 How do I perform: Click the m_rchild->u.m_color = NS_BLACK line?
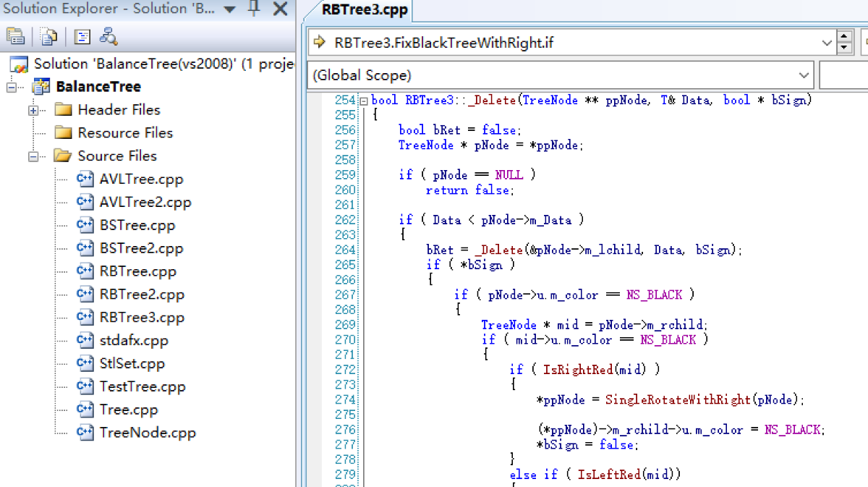point(681,430)
